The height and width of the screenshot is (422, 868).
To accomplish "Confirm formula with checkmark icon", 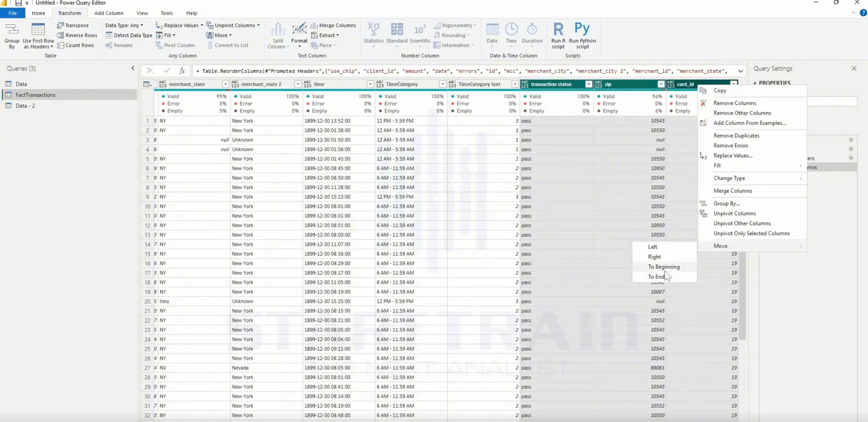I will coord(167,71).
